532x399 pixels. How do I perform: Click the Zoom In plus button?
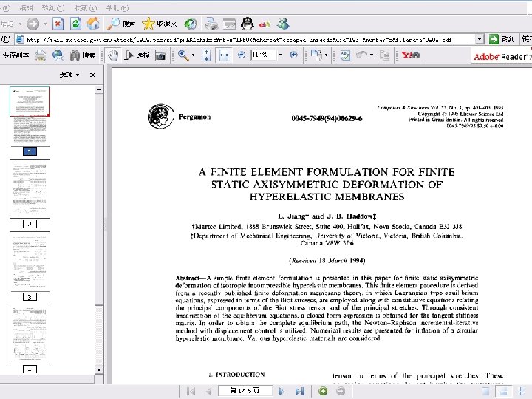click(293, 55)
